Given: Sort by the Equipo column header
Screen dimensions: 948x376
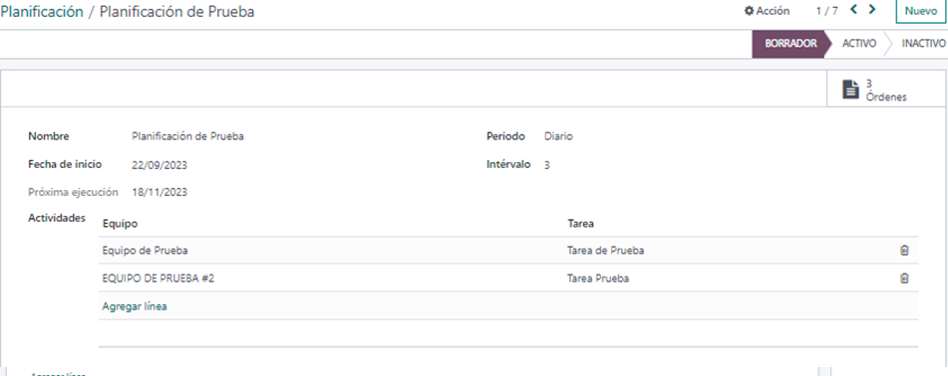Looking at the screenshot, I should 120,224.
